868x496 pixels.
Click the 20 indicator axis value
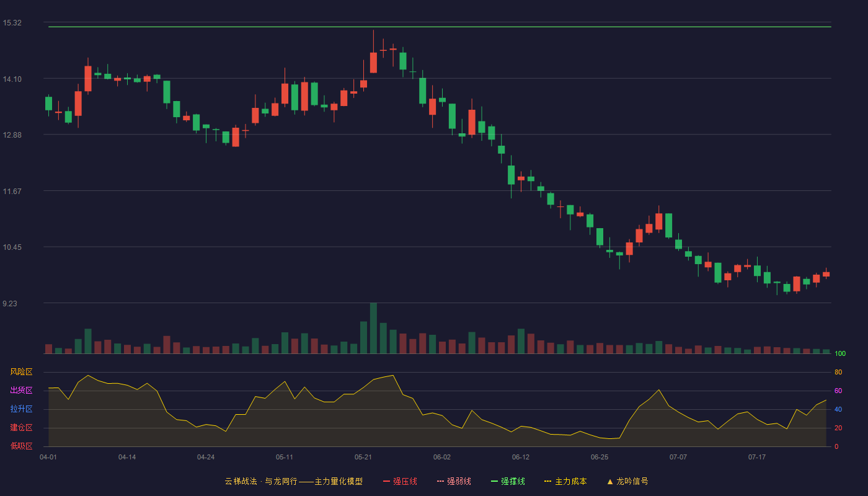point(838,428)
